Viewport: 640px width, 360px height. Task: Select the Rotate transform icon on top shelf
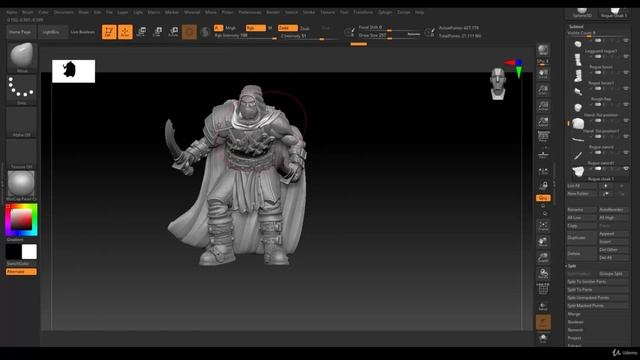(173, 32)
